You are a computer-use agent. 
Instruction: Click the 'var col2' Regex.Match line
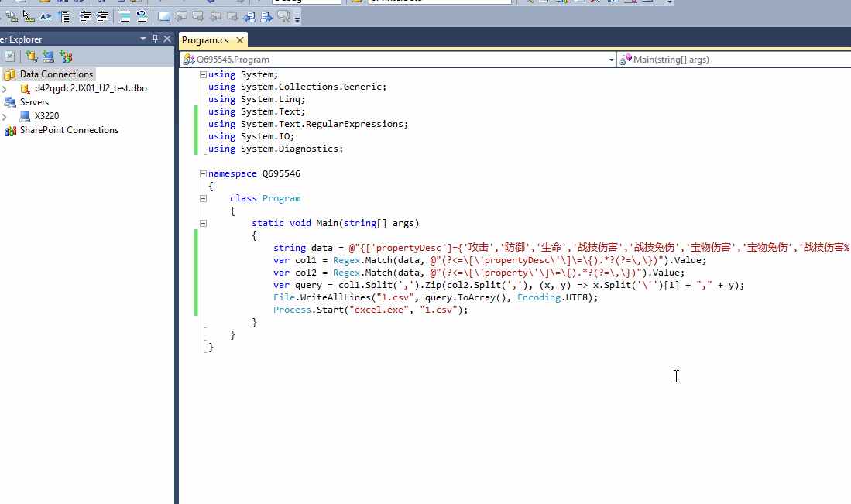pyautogui.click(x=479, y=273)
